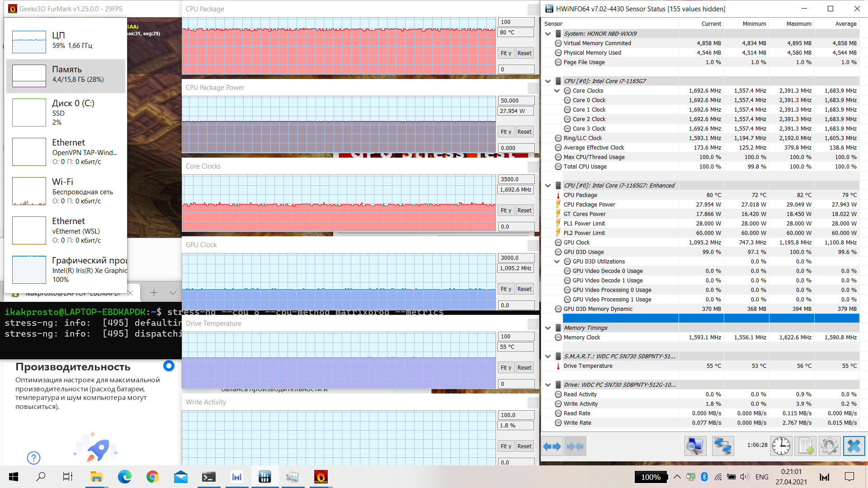Open the notification center icon
Viewport: 868px width, 488px height.
[849, 477]
